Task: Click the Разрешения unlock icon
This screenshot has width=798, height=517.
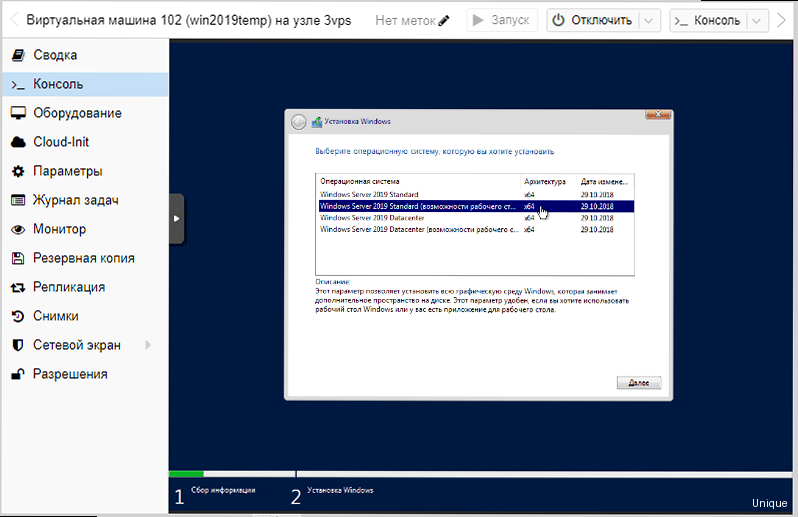Action: pyautogui.click(x=17, y=374)
